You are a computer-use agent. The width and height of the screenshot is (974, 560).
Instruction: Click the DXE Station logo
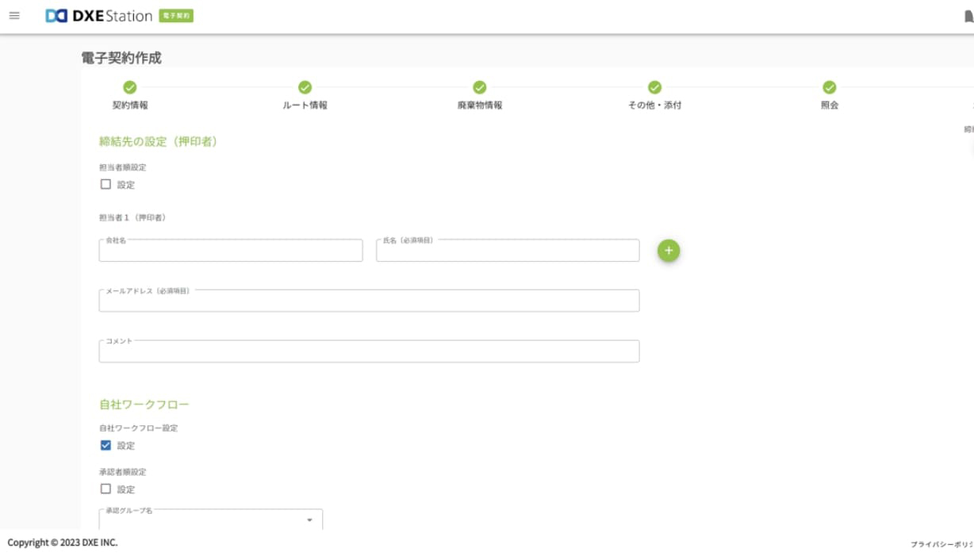click(x=98, y=16)
